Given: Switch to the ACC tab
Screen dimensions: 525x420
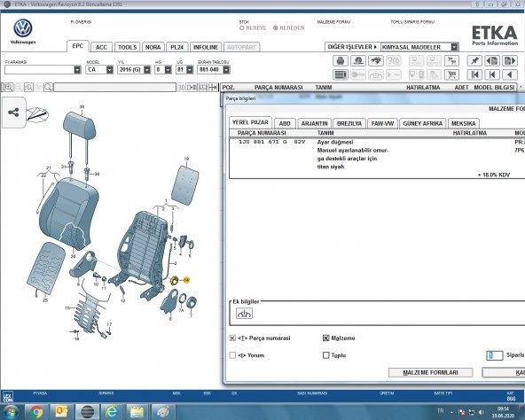Looking at the screenshot, I should [101, 47].
